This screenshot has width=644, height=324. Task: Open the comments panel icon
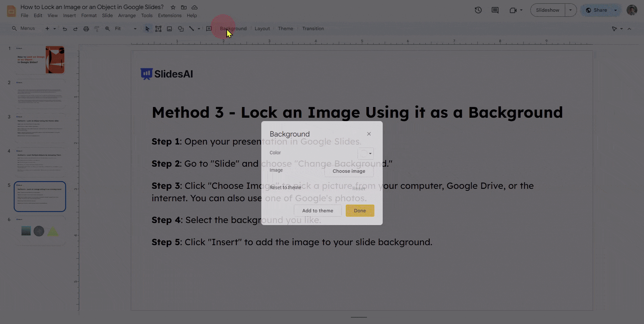point(495,10)
